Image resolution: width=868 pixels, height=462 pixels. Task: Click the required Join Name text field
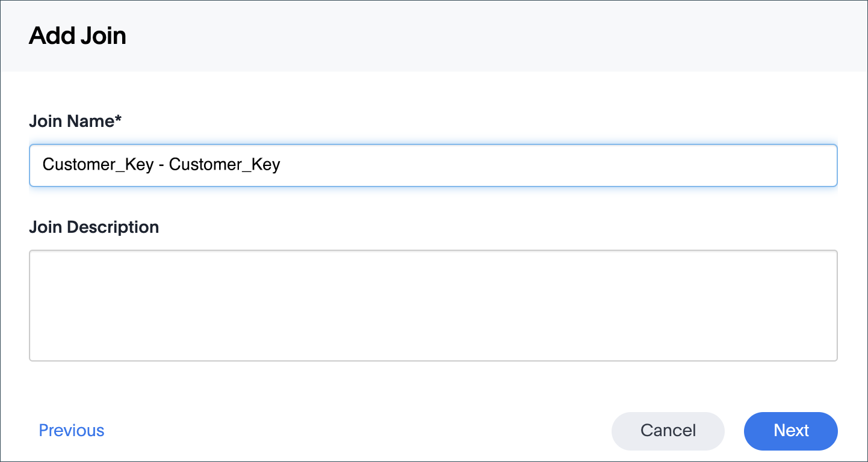tap(433, 165)
